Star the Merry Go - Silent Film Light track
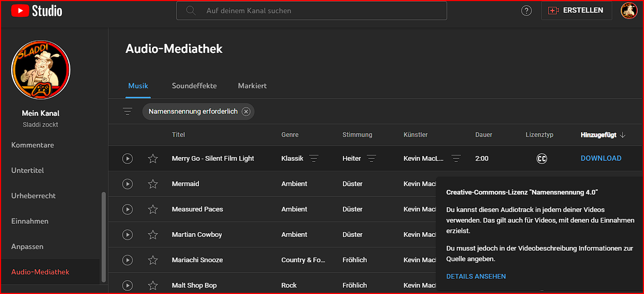The height and width of the screenshot is (294, 644). [153, 159]
